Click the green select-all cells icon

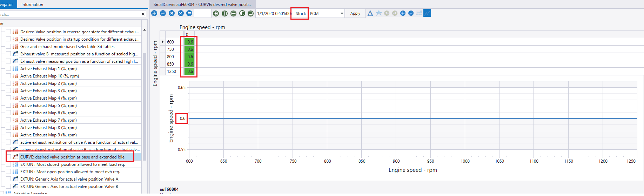click(216, 13)
